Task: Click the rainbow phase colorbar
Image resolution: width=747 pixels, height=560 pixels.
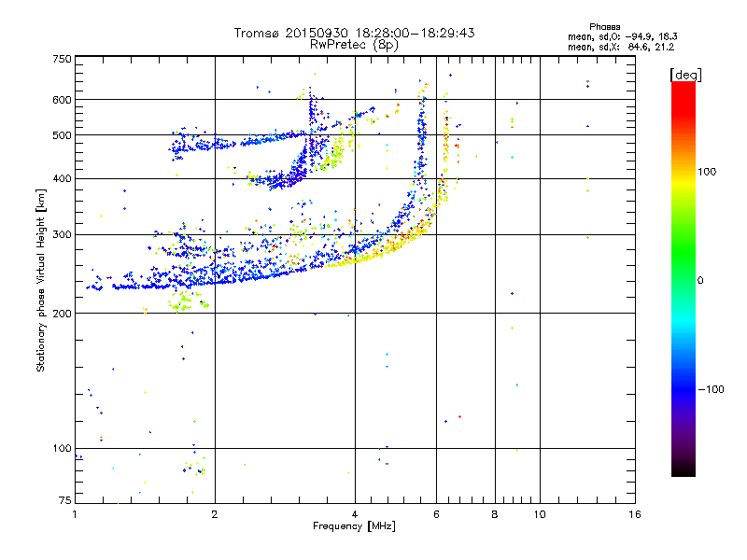Action: click(684, 278)
